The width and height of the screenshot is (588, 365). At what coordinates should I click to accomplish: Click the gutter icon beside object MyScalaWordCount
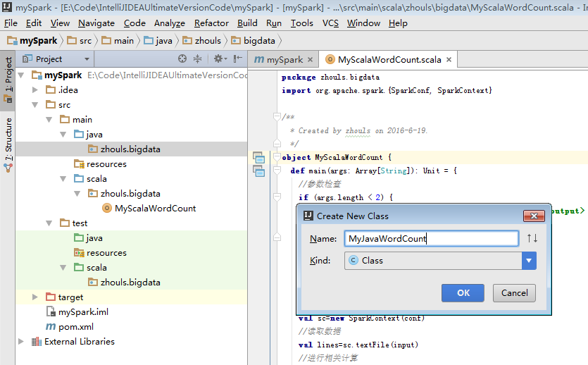click(x=258, y=158)
